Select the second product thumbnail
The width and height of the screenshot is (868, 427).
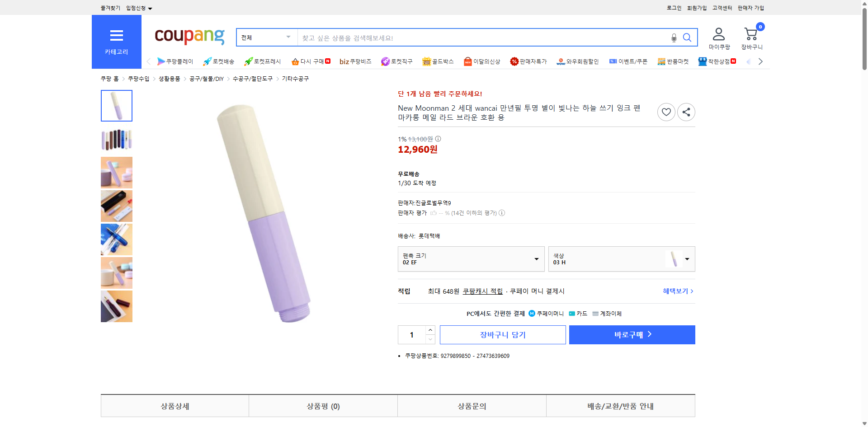click(116, 139)
